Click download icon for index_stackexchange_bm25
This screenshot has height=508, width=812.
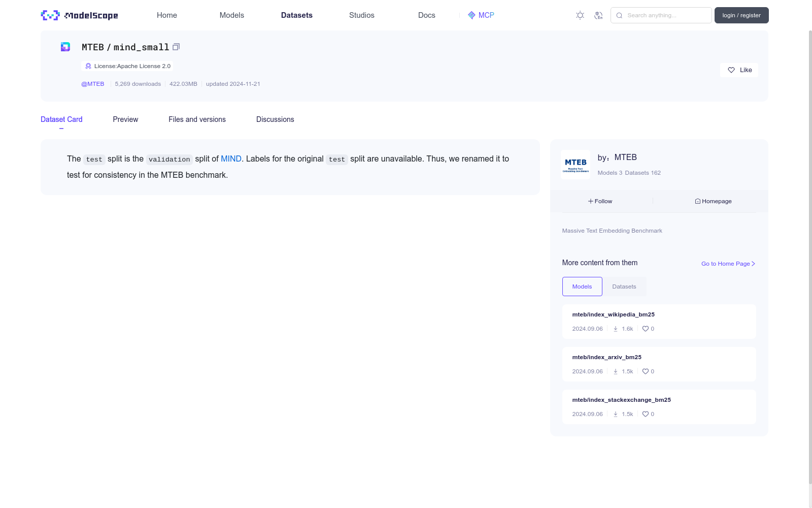[x=616, y=414]
